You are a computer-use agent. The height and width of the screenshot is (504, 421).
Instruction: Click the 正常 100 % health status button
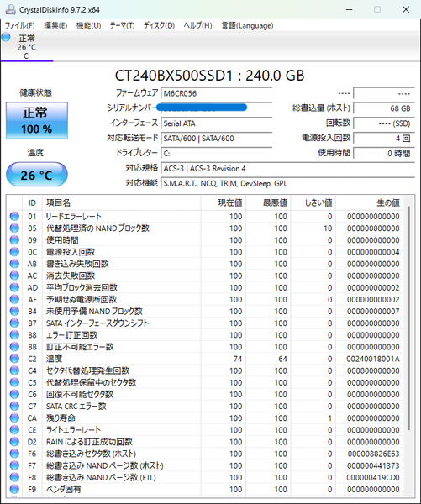(37, 120)
